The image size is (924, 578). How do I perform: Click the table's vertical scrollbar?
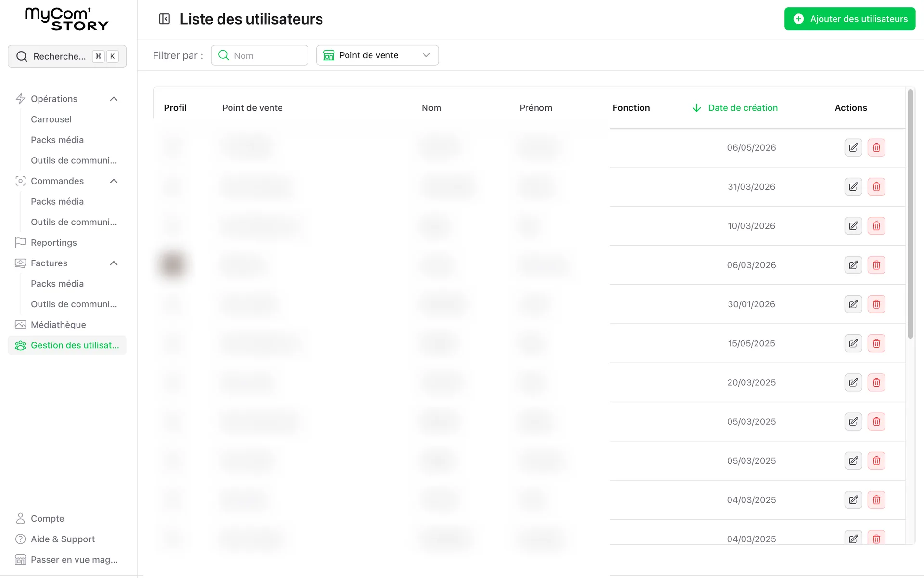point(910,214)
